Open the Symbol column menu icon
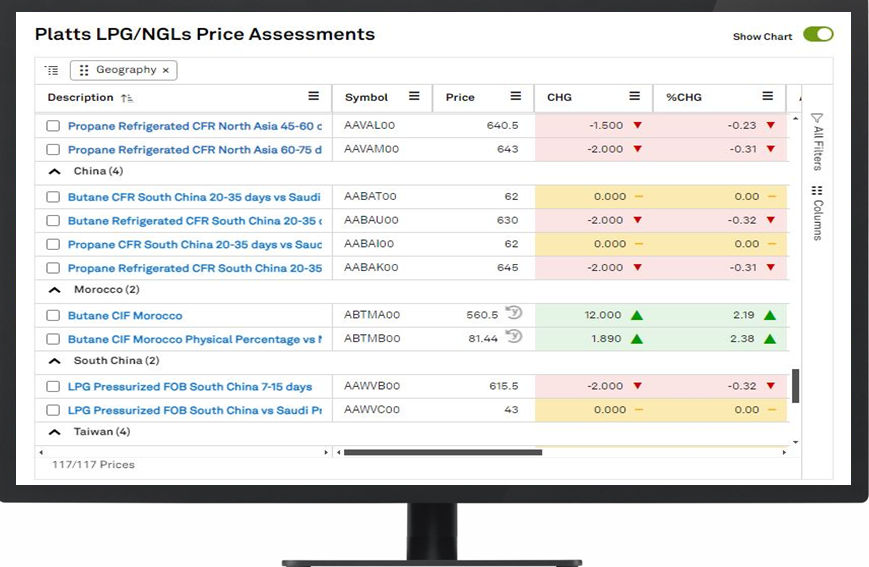869x567 pixels. pyautogui.click(x=414, y=96)
